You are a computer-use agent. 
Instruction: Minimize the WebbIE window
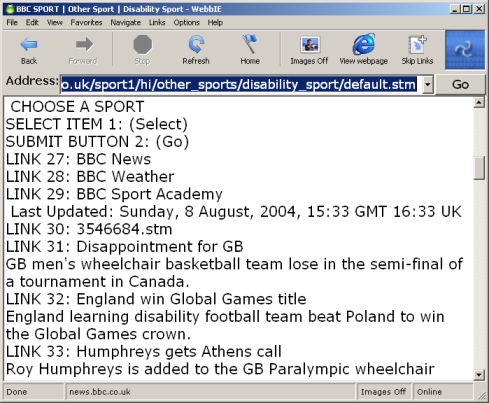pos(455,9)
